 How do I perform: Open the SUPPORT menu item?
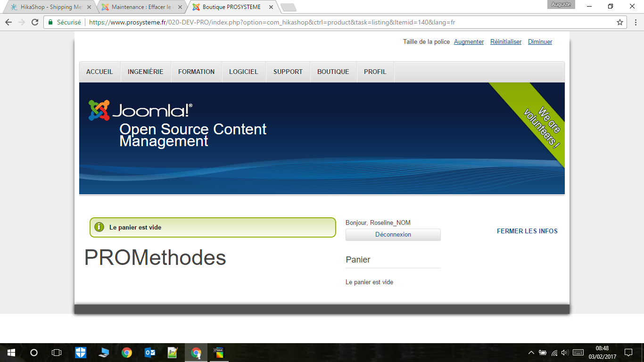(288, 72)
